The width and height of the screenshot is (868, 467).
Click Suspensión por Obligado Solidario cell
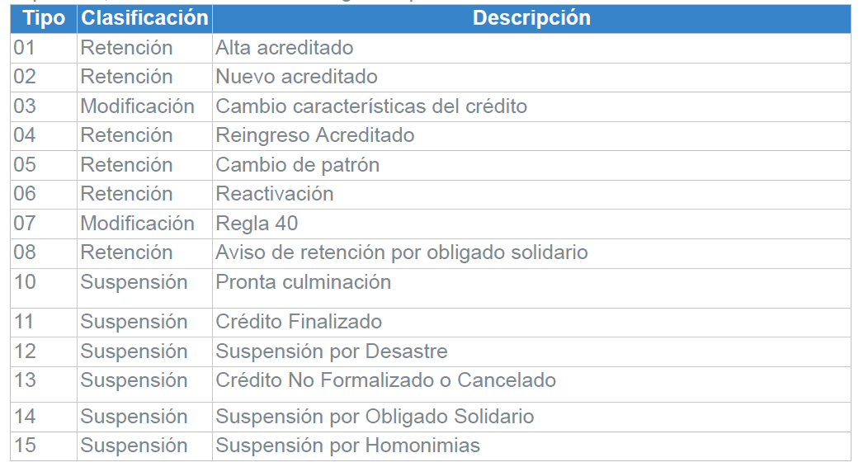click(x=531, y=417)
